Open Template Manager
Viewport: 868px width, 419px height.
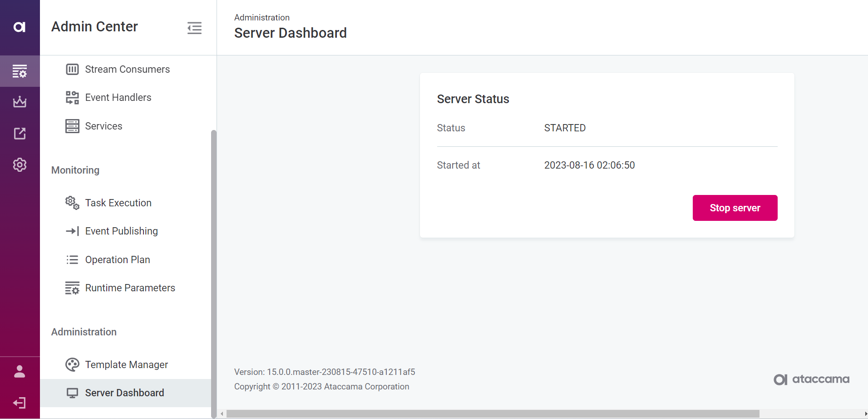tap(126, 364)
